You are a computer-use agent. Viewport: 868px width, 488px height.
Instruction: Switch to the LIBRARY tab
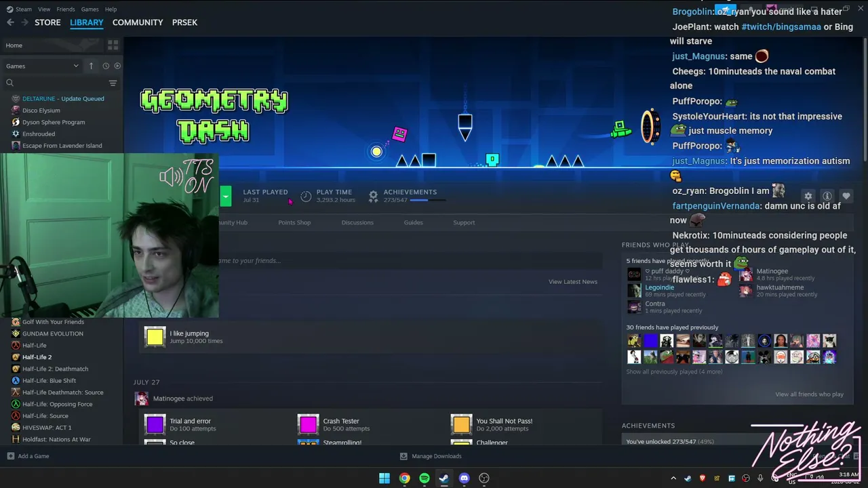87,22
